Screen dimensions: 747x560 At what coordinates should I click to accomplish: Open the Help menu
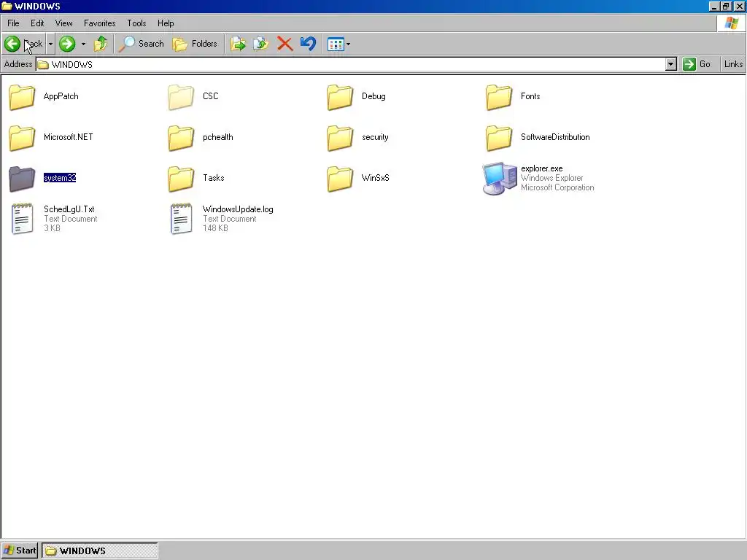coord(166,23)
